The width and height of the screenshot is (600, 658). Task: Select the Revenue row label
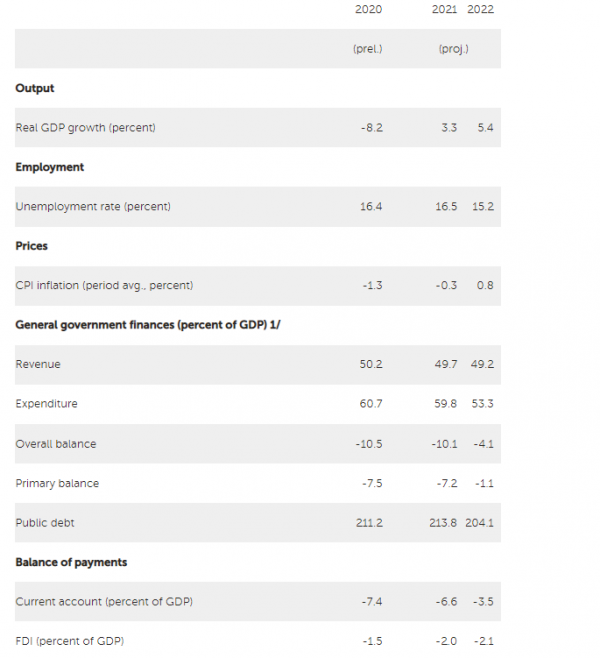tap(38, 364)
